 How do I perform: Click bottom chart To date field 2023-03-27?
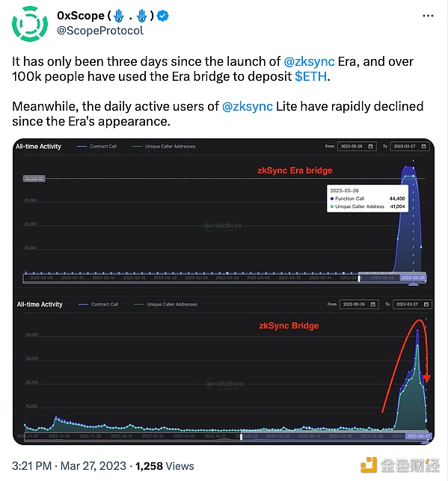coord(412,304)
